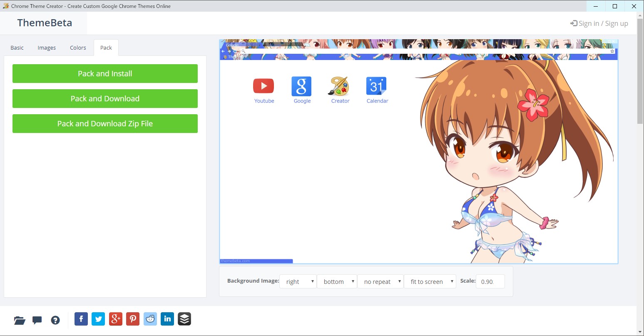The height and width of the screenshot is (336, 644).
Task: Share on LinkedIn
Action: pos(167,319)
